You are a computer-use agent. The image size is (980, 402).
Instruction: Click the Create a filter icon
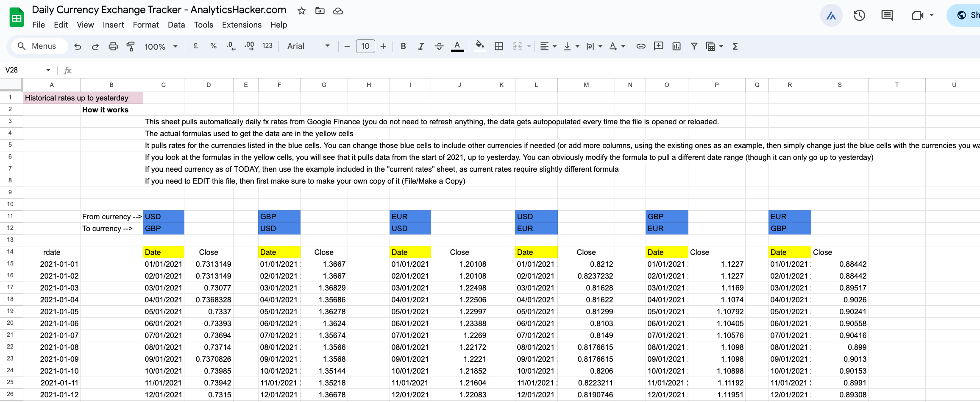point(694,47)
